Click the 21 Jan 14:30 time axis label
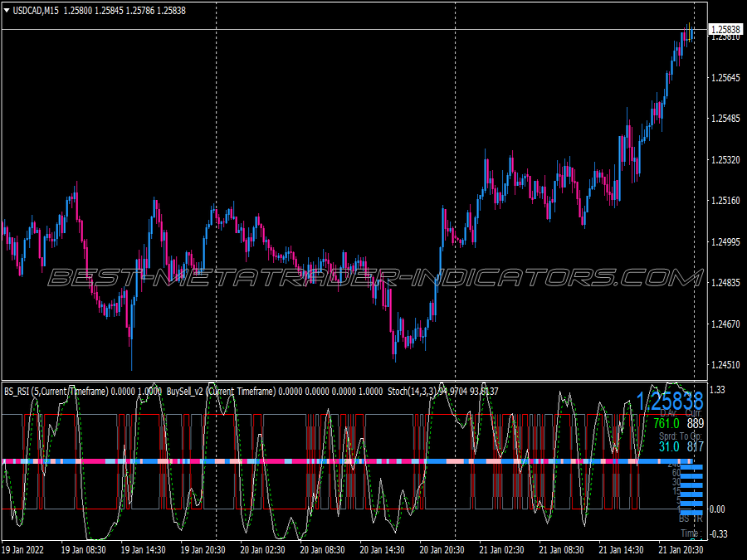 coord(621,549)
